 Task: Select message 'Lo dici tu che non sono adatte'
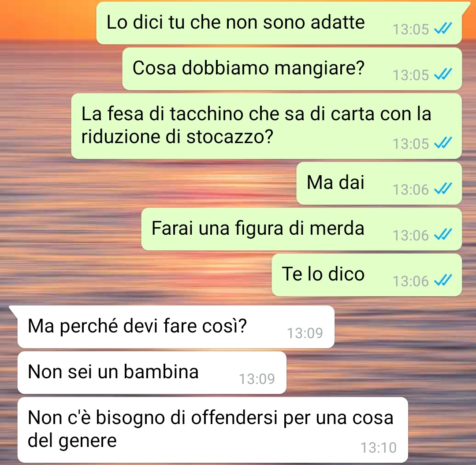pos(279,23)
